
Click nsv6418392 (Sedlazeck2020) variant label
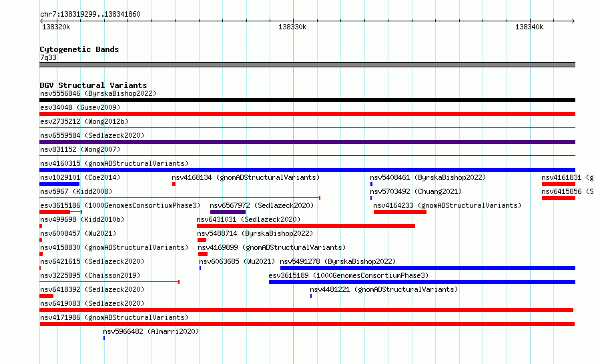point(92,289)
